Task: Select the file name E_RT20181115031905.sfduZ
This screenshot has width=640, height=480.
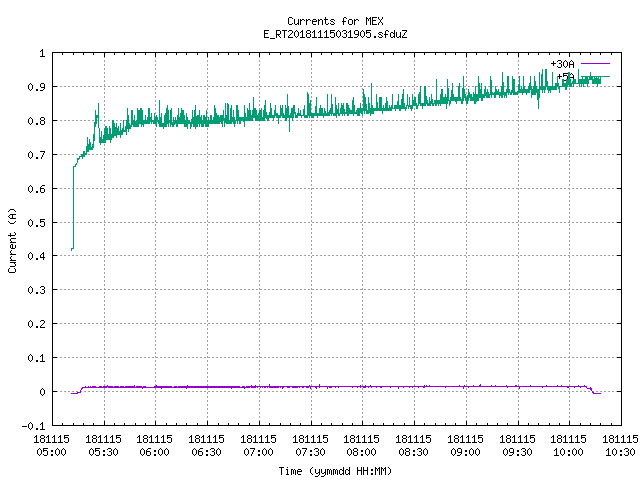Action: point(335,34)
